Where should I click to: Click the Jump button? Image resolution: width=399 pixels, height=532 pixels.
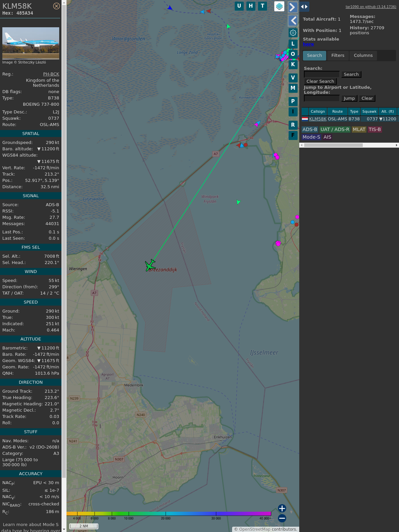click(349, 98)
